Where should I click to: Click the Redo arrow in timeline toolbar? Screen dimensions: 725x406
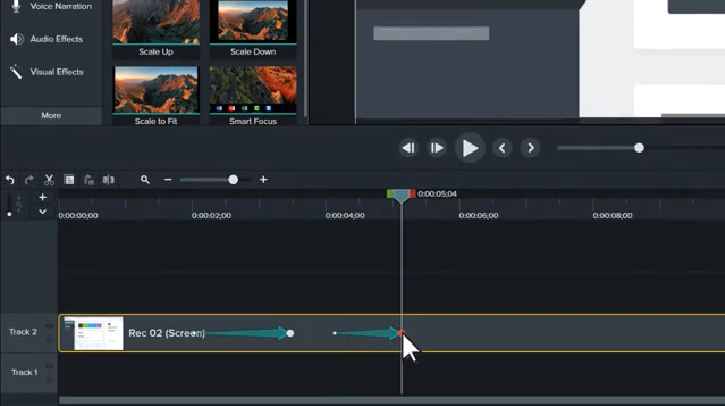[x=29, y=180]
